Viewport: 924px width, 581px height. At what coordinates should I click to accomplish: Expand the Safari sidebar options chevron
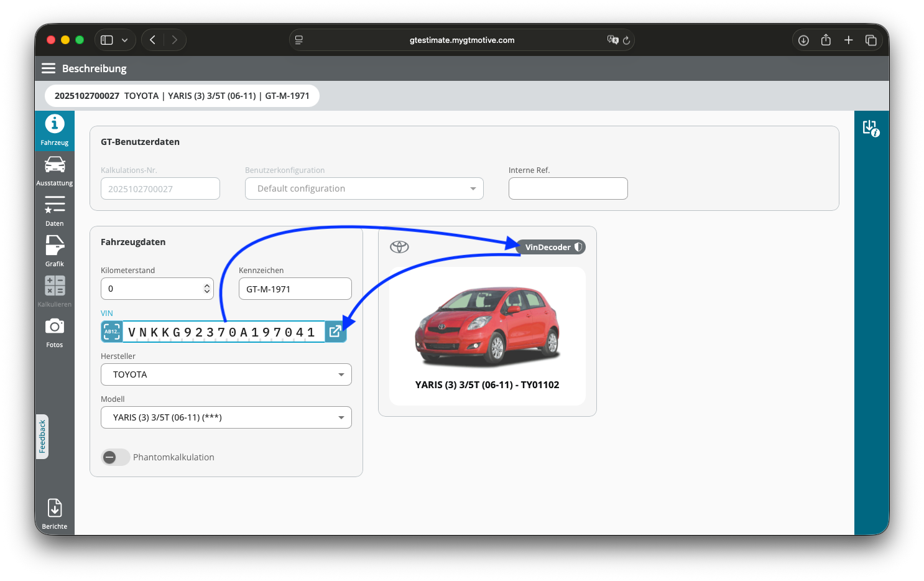coord(125,40)
